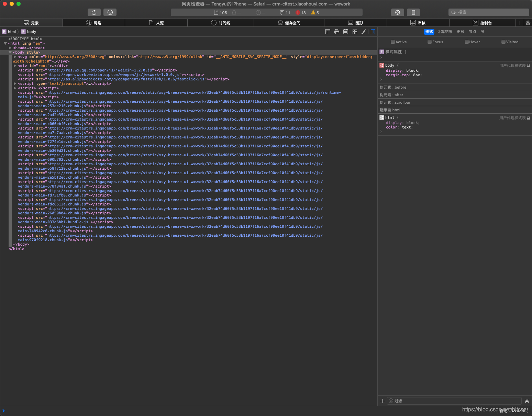Switch to 节点 node tab
The image size is (532, 416).
click(x=473, y=32)
